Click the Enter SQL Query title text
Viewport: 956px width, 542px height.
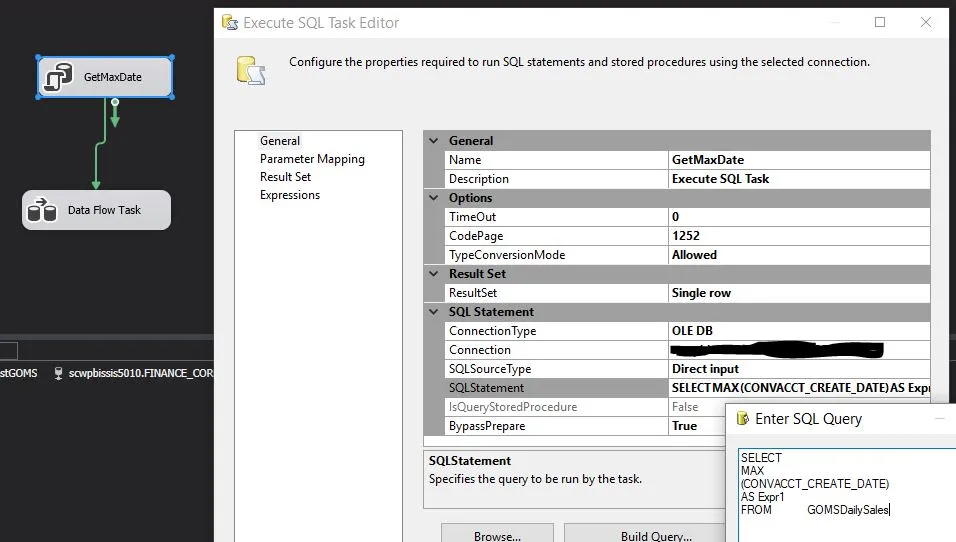click(x=808, y=419)
